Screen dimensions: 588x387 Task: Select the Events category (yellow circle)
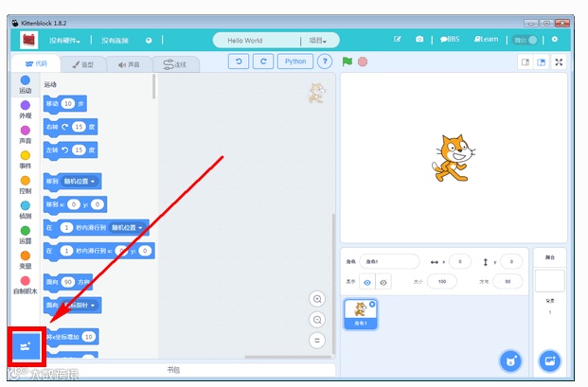[26, 160]
